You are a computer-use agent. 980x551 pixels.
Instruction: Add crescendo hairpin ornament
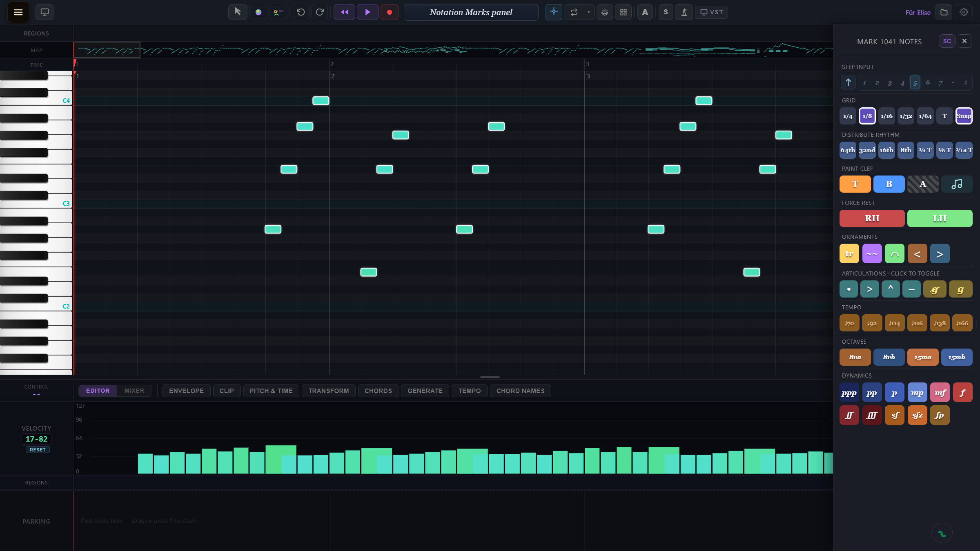[918, 254]
